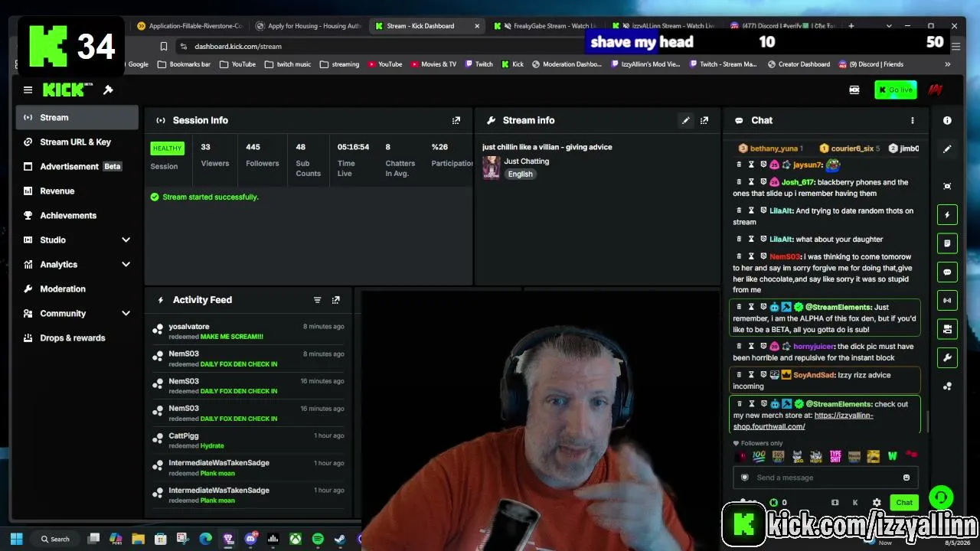Select the TYPE SHIT emote
The image size is (980, 551).
click(835, 456)
